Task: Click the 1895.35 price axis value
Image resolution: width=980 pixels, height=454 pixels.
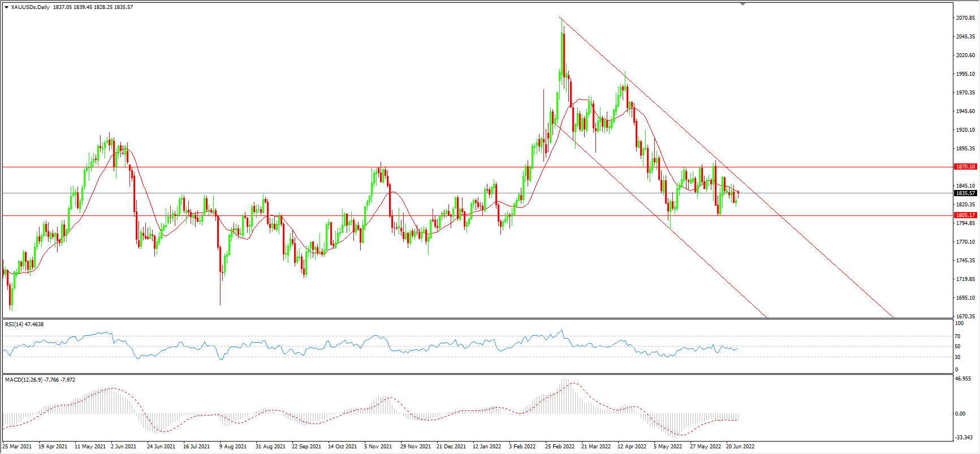Action: coord(965,149)
